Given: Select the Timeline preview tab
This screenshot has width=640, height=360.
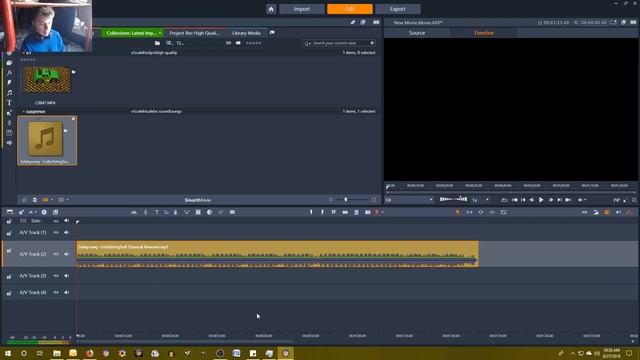Looking at the screenshot, I should pyautogui.click(x=484, y=33).
